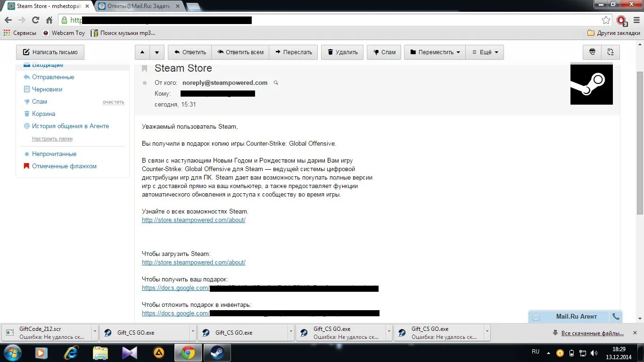Open the Спам folder in sidebar
Image resolution: width=644 pixels, height=362 pixels.
tap(40, 101)
